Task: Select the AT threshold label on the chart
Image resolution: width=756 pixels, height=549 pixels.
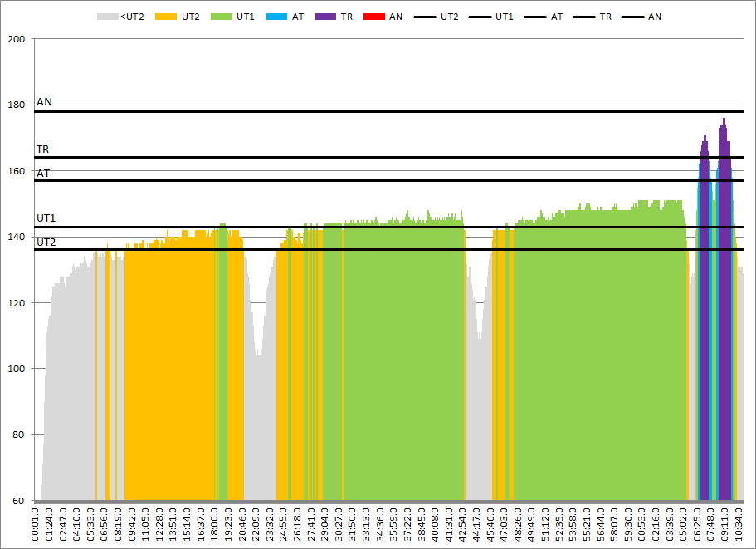Action: point(43,173)
